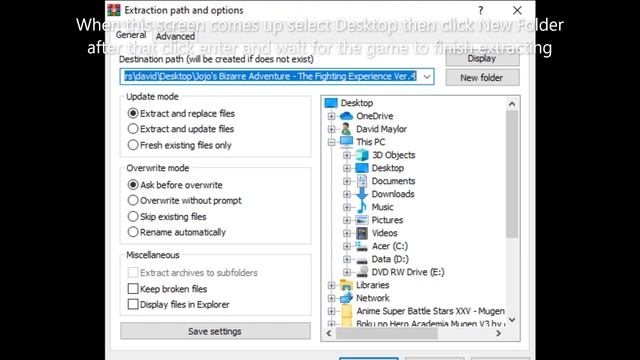
Task: Select the Pictures label in folder tree
Action: 387,220
